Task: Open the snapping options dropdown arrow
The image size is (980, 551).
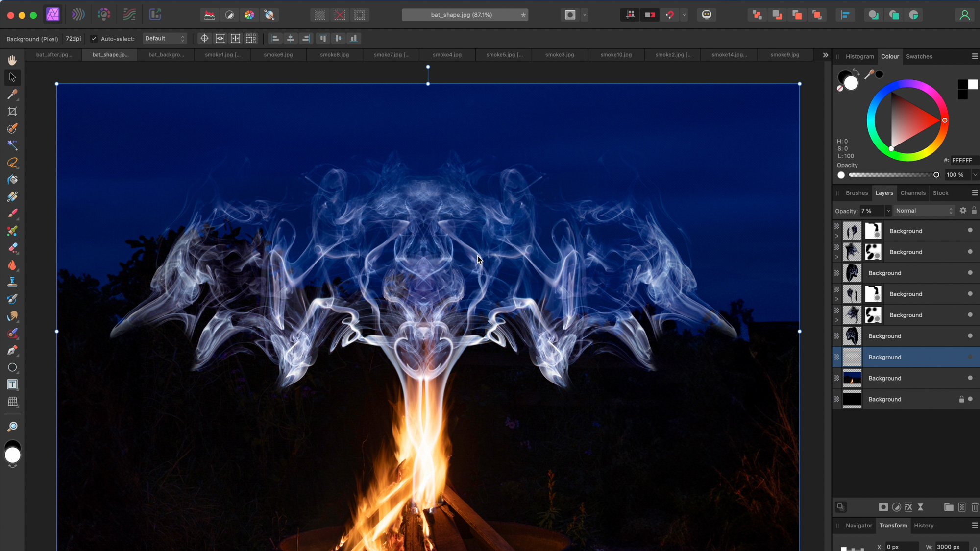Action: coord(684,15)
